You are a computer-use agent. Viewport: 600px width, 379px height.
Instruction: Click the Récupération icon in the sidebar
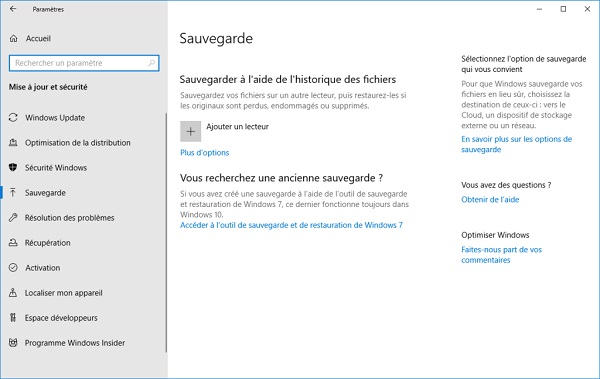(13, 243)
